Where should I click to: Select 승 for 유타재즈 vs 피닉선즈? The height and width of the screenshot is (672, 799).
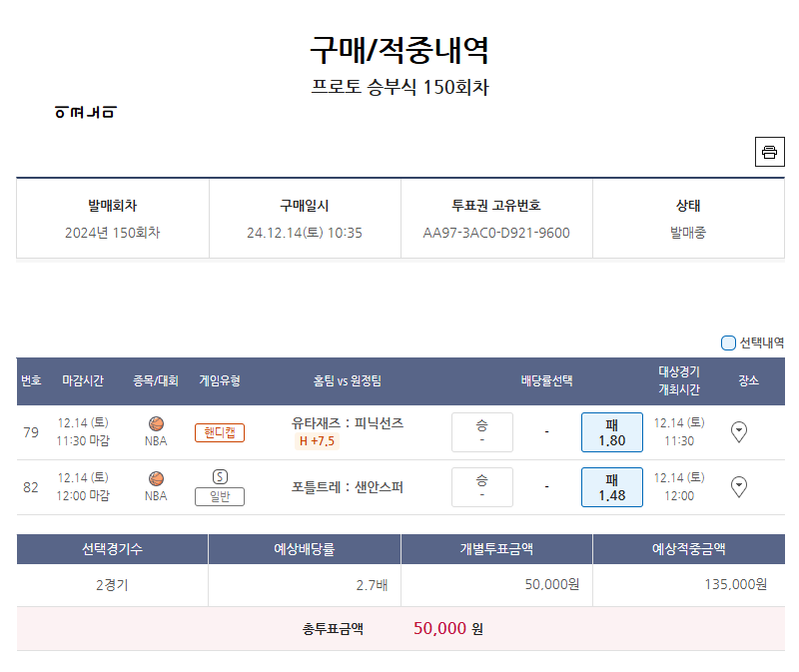coord(481,431)
